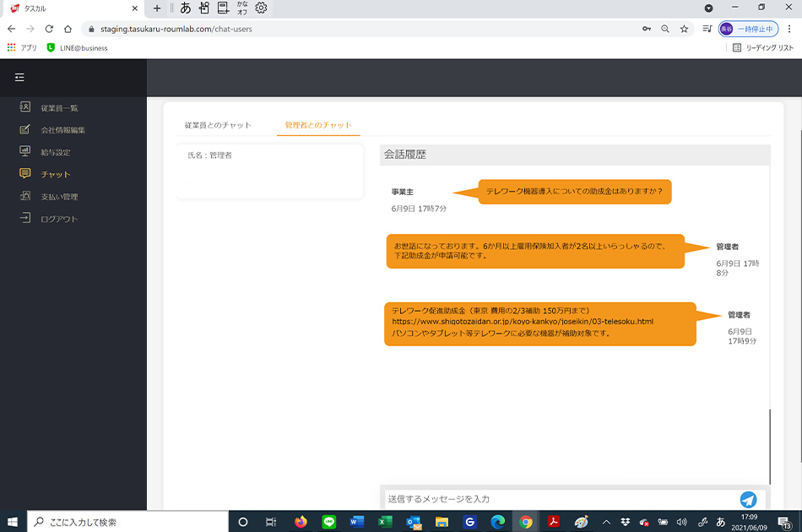Screen dimensions: 802x532
Task: Open the アプリ bookmarks shortcut
Action: click(x=22, y=47)
